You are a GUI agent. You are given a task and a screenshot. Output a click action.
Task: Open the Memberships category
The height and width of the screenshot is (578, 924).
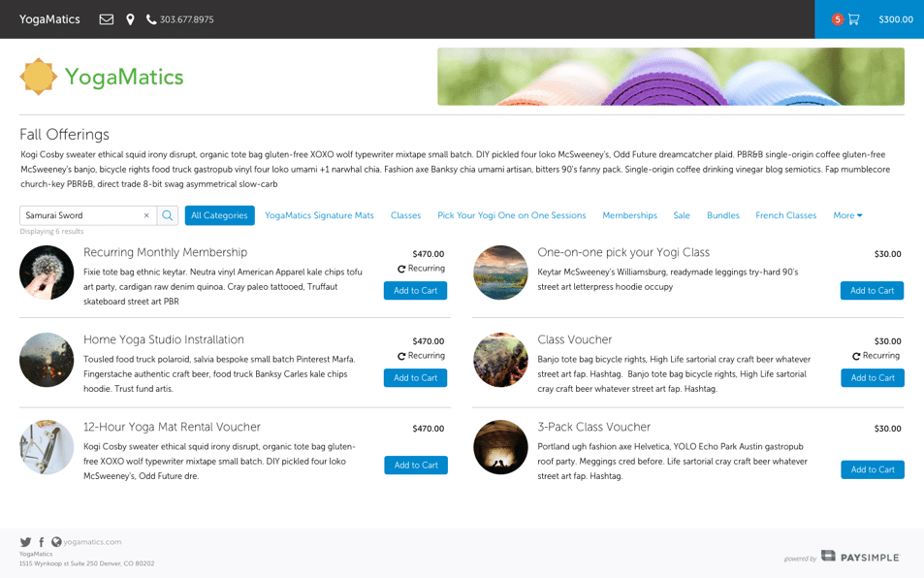pyautogui.click(x=629, y=215)
